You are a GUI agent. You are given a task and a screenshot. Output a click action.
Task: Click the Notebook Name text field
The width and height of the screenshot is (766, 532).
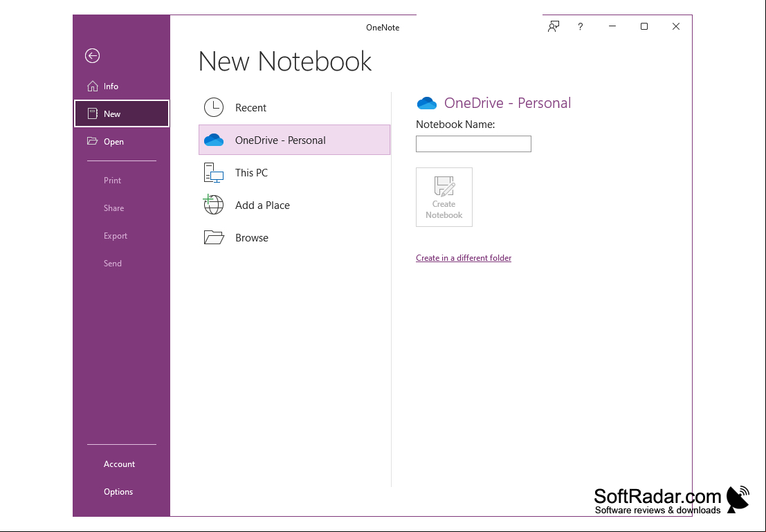(473, 144)
